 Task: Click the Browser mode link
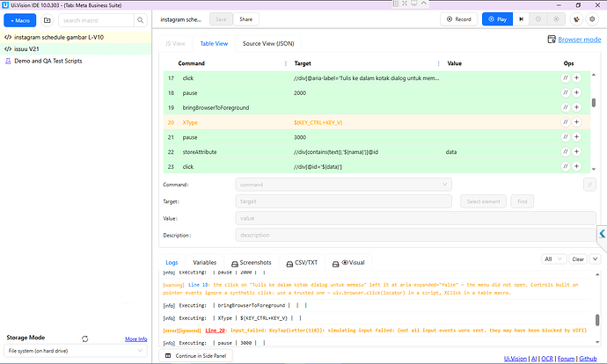(579, 40)
